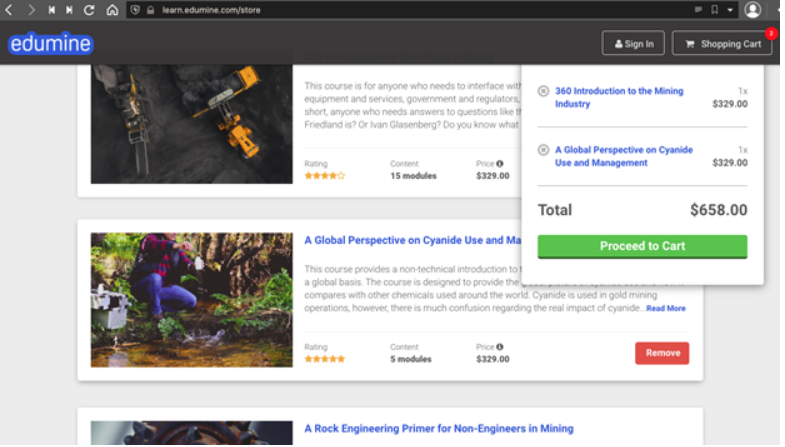Reload the page with the refresh icon

point(89,10)
